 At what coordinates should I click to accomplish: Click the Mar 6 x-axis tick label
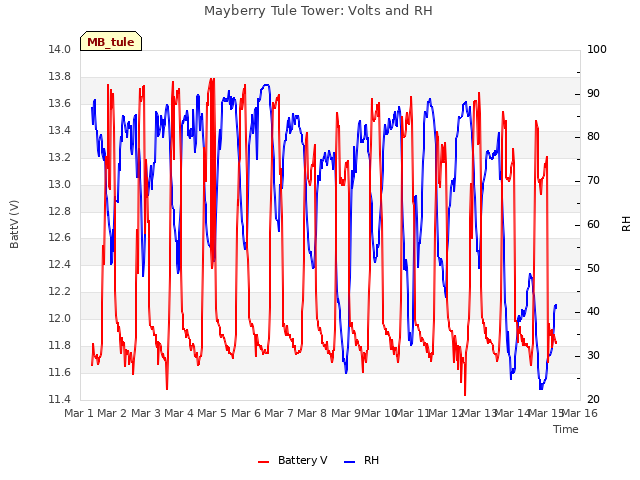(x=246, y=413)
